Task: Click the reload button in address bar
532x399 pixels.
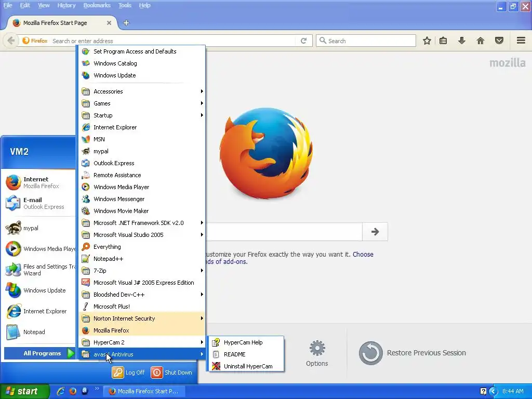Action: (303, 41)
